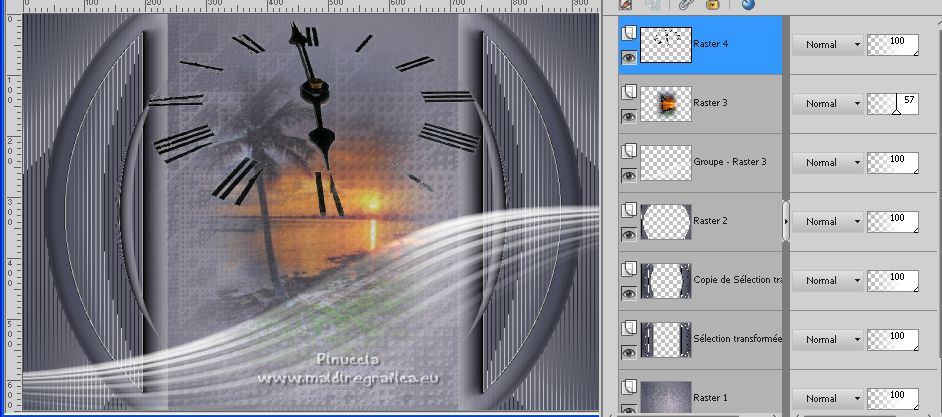Viewport: 942px width, 417px height.
Task: Click the vertical ruler beside the canvas
Action: pyautogui.click(x=11, y=212)
